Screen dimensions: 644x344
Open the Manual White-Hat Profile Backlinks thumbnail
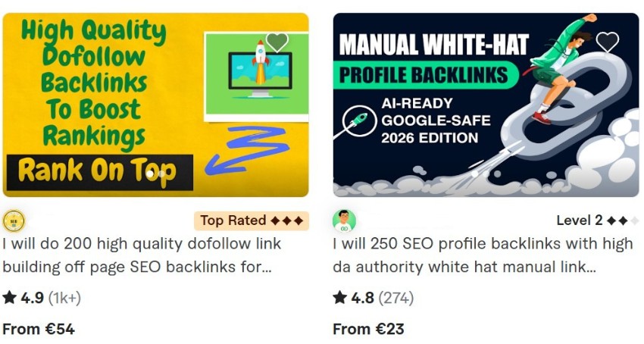coord(486,105)
